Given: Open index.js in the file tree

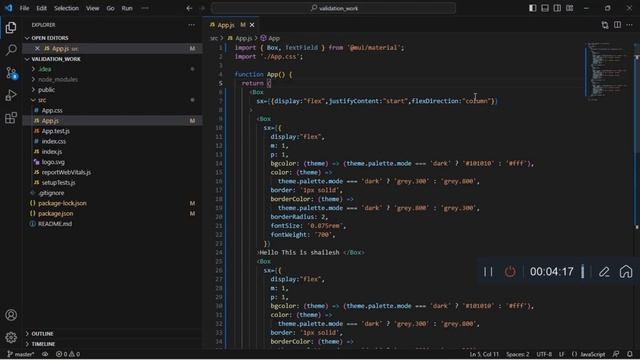Looking at the screenshot, I should 52,151.
